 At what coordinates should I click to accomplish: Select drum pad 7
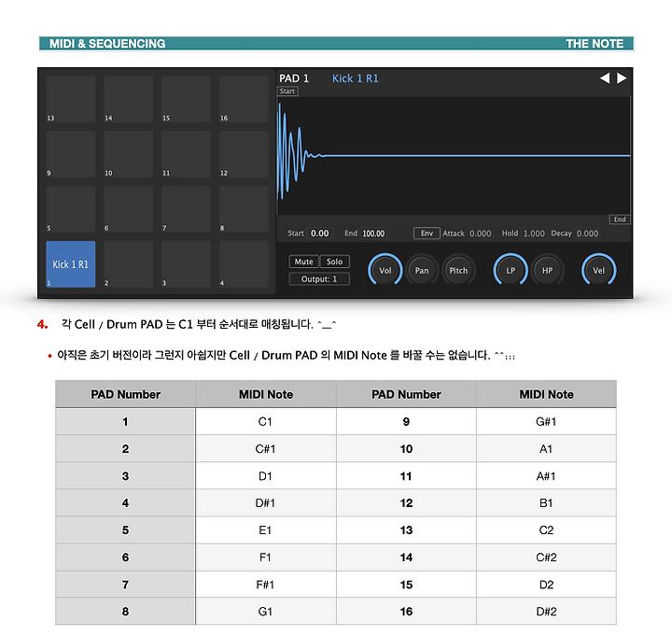[x=186, y=209]
